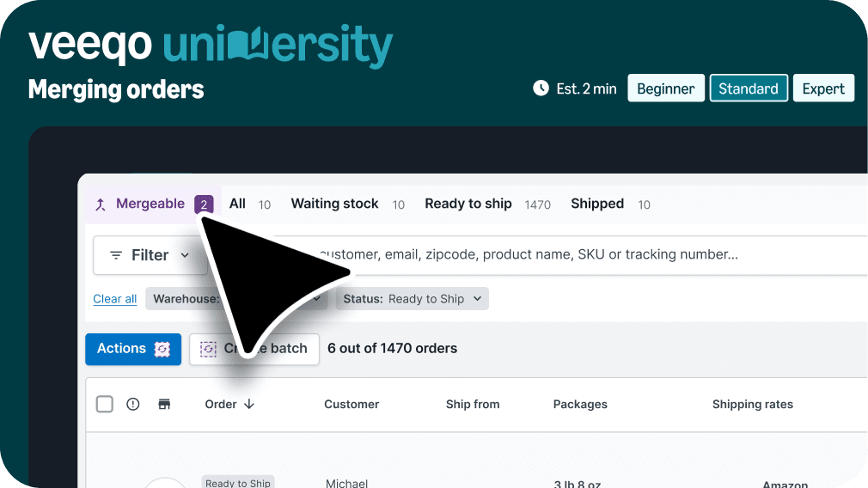Image resolution: width=868 pixels, height=488 pixels.
Task: Switch to the Waiting stock tab
Action: coord(335,204)
